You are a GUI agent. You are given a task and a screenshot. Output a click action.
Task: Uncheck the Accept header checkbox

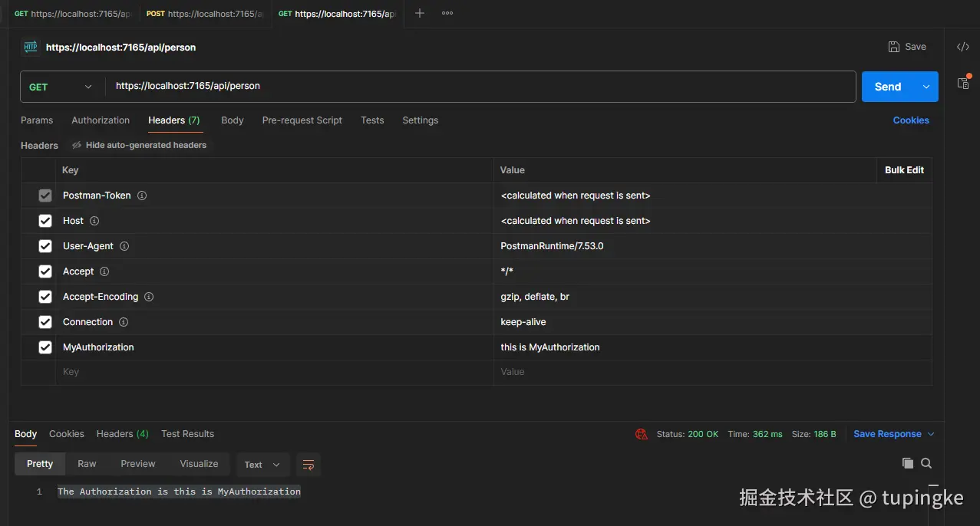45,271
